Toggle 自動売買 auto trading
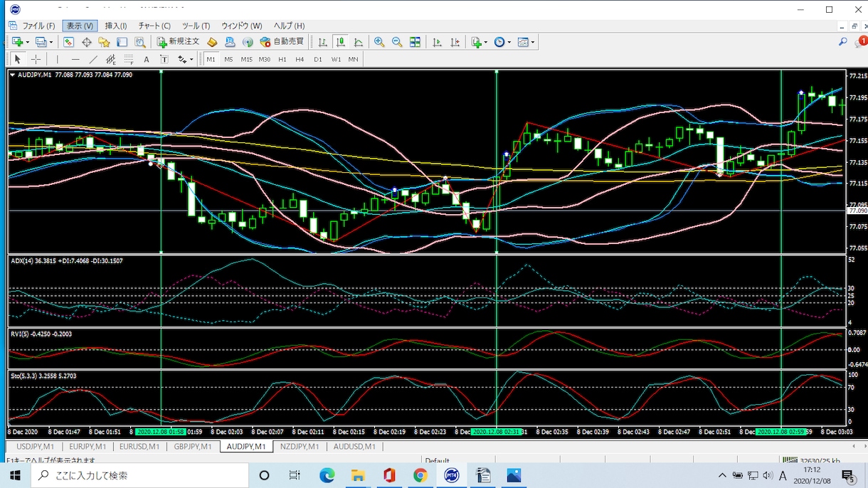This screenshot has width=868, height=488. (282, 43)
